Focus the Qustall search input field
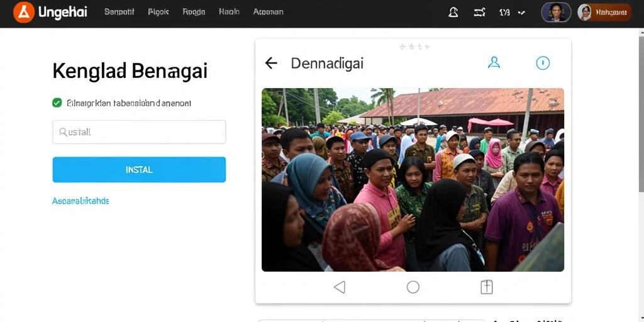The width and height of the screenshot is (644, 322). coord(139,132)
